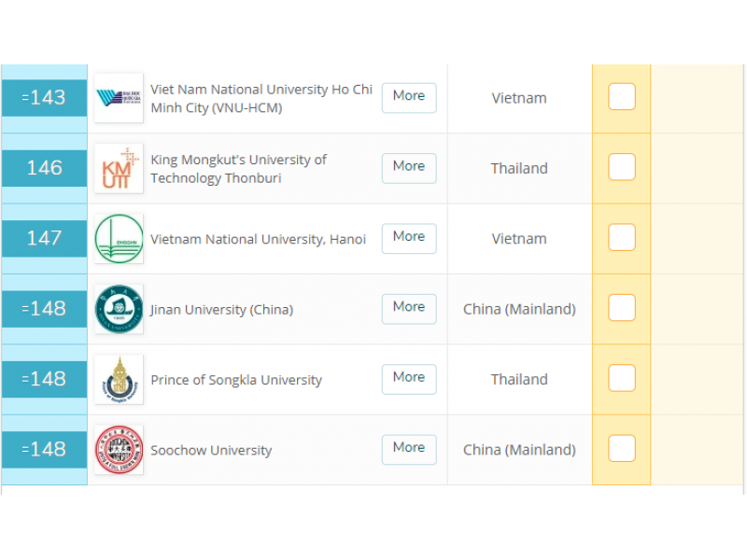Tick the compare checkbox for KMUTT

click(x=621, y=166)
